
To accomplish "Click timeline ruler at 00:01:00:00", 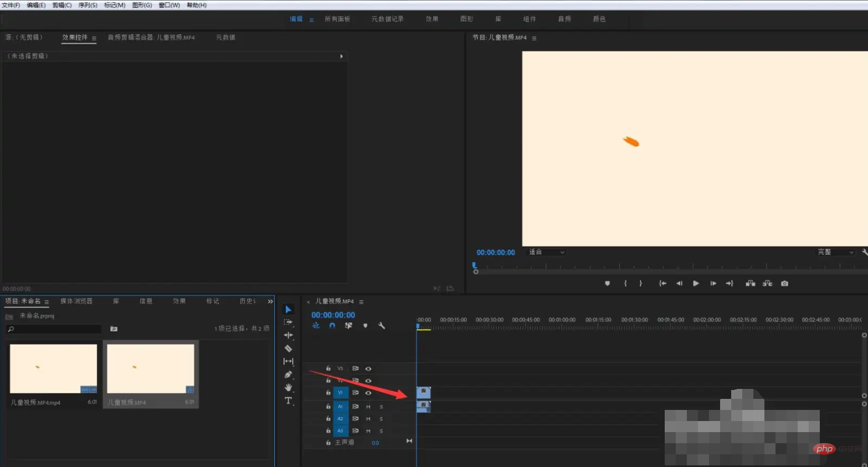I will point(562,320).
